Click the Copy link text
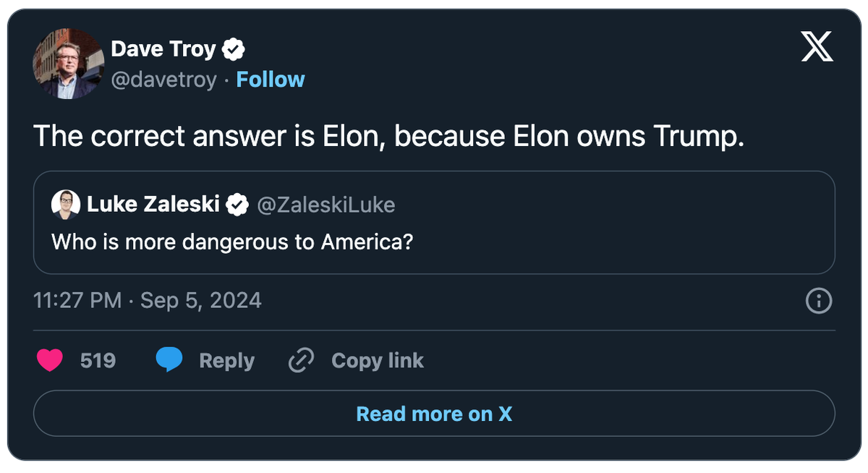 (x=378, y=360)
